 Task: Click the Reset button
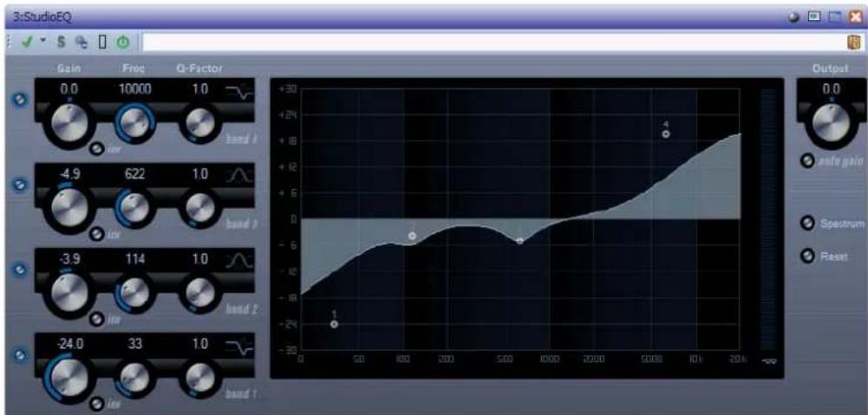807,256
